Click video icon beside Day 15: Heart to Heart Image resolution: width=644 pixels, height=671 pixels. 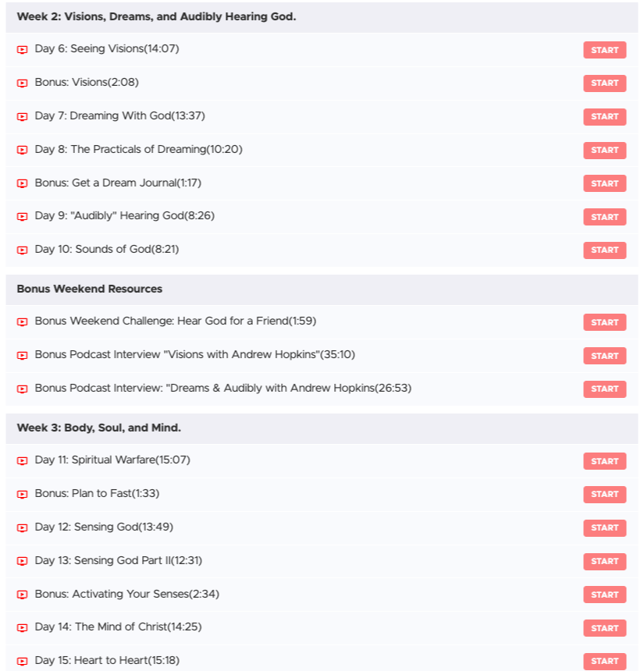click(23, 661)
